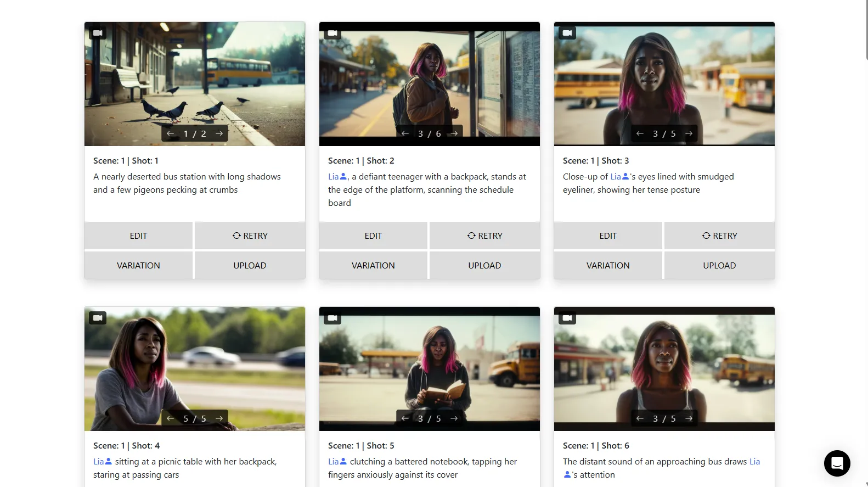This screenshot has height=487, width=868.
Task: Create a variation of Shot 3
Action: [x=608, y=265]
